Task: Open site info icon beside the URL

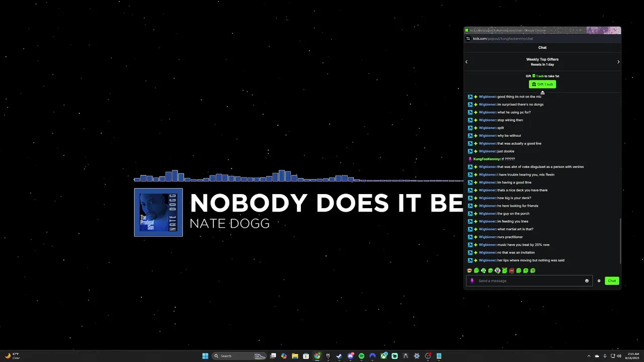Action: [468, 39]
